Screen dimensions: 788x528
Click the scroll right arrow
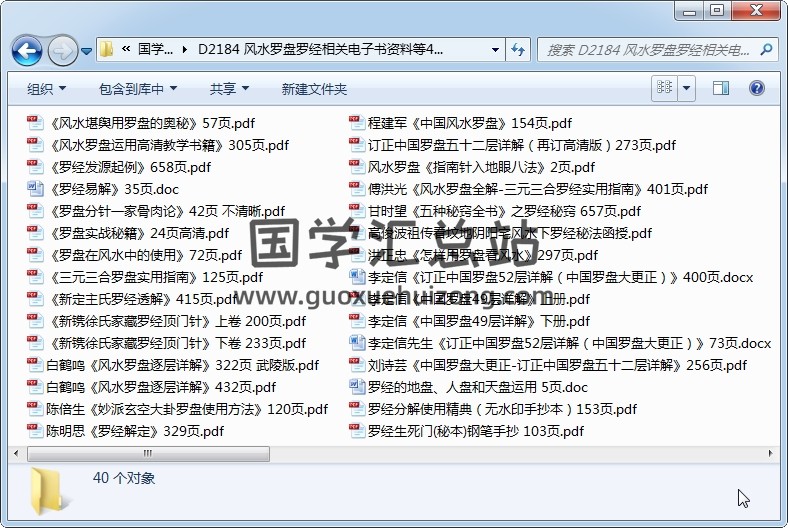[770, 454]
